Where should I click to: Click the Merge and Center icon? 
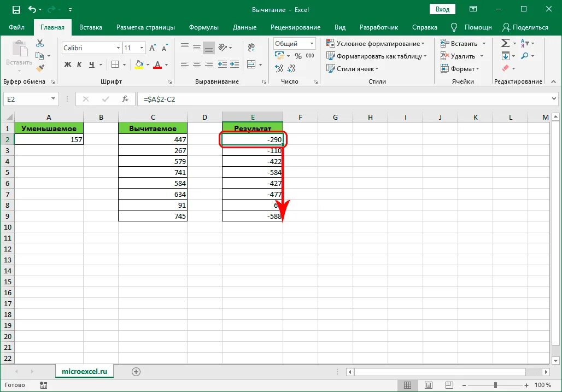click(251, 65)
